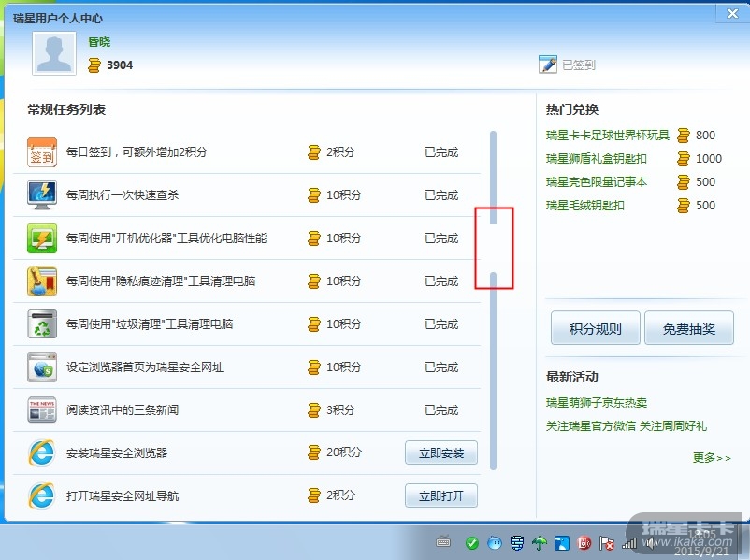Close the 瑞星用户个人中心 window
This screenshot has height=560, width=750.
[x=732, y=13]
